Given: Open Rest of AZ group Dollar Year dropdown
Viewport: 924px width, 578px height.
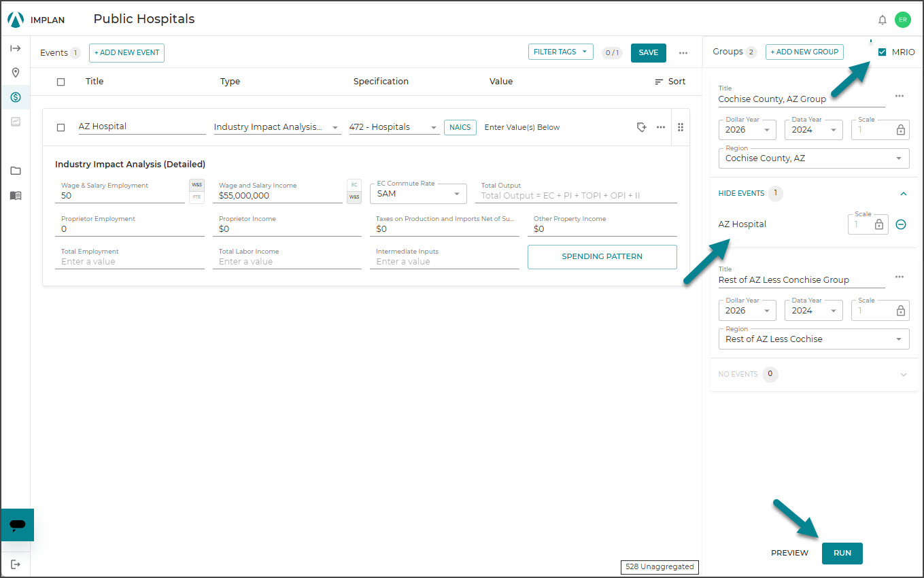Looking at the screenshot, I should point(747,310).
